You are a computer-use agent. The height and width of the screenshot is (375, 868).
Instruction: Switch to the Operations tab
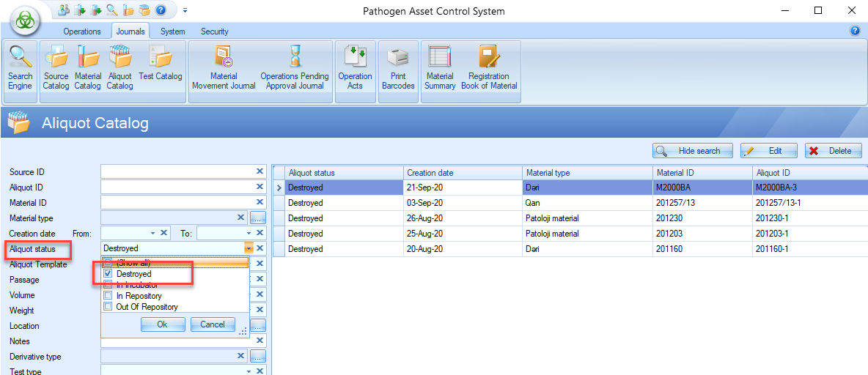(82, 31)
